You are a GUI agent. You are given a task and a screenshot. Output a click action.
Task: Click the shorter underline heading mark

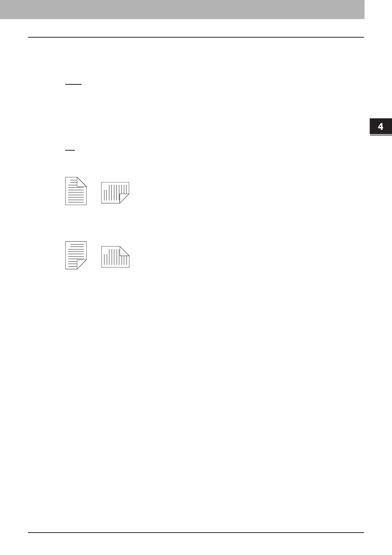[x=70, y=150]
